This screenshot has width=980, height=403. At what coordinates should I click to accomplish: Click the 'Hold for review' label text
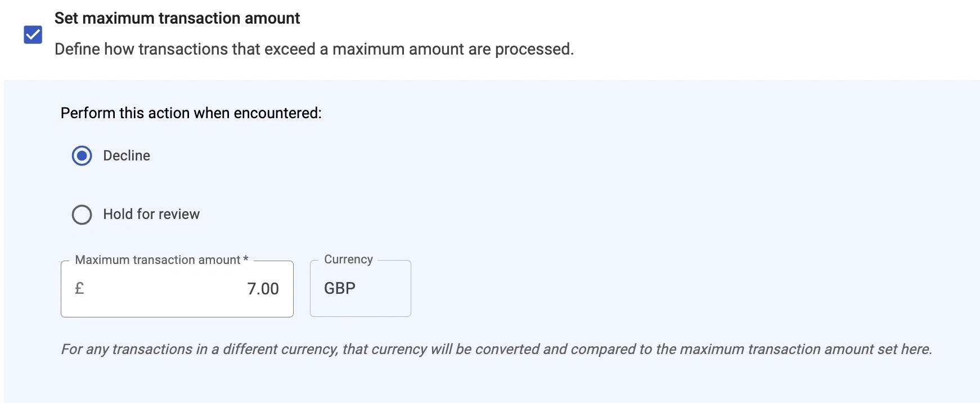point(151,214)
